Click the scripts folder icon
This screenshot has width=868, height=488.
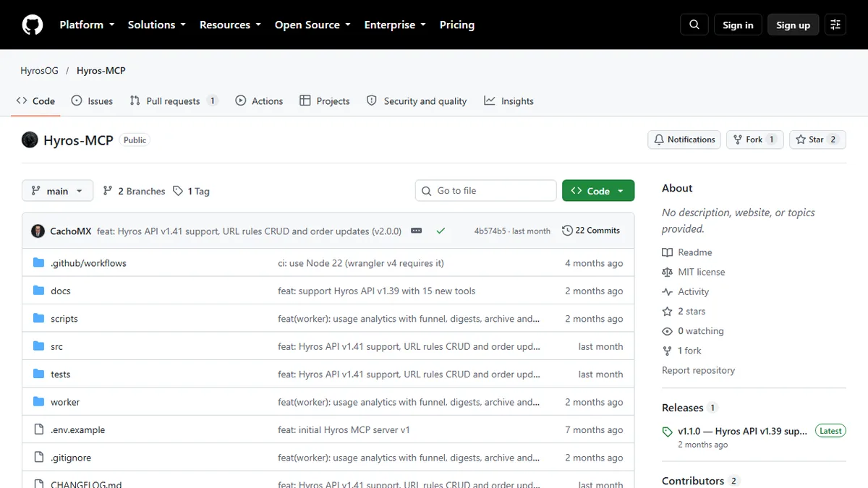pos(39,319)
